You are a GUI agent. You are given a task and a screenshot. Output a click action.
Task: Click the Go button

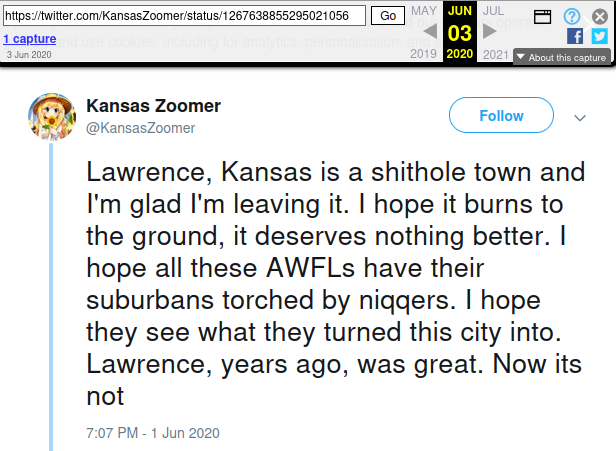(386, 16)
